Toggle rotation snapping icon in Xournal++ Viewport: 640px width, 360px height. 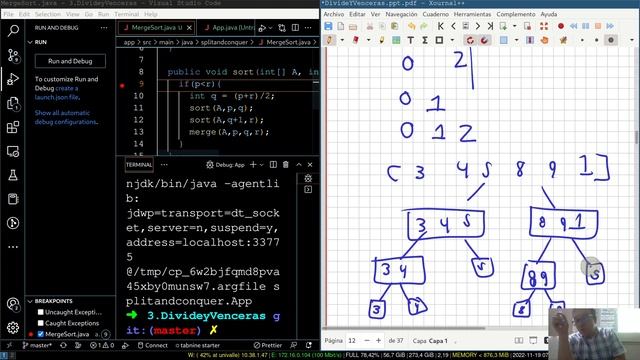[484, 40]
